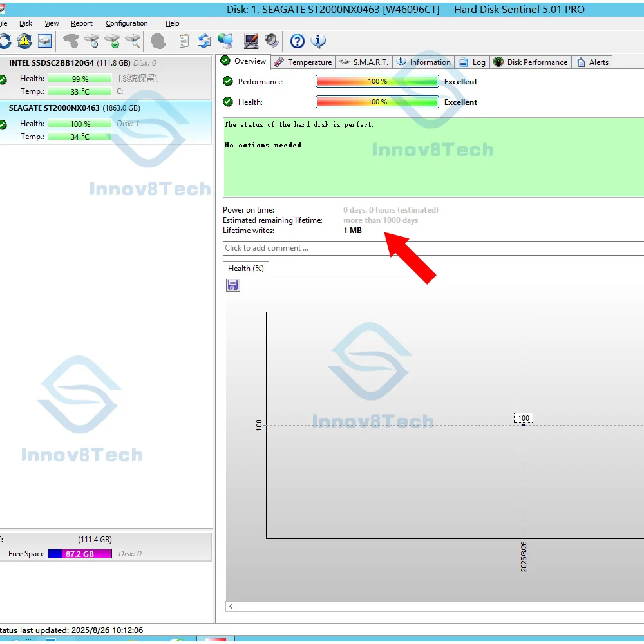644x644 pixels.
Task: Click the refresh icon with yellow warning triangle
Action: point(24,41)
